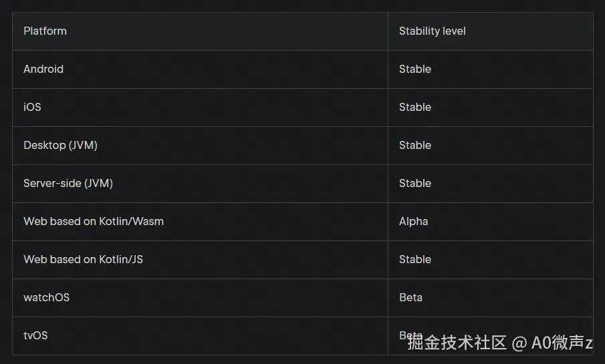Click the Server-side (JVM) cell

[x=68, y=183]
